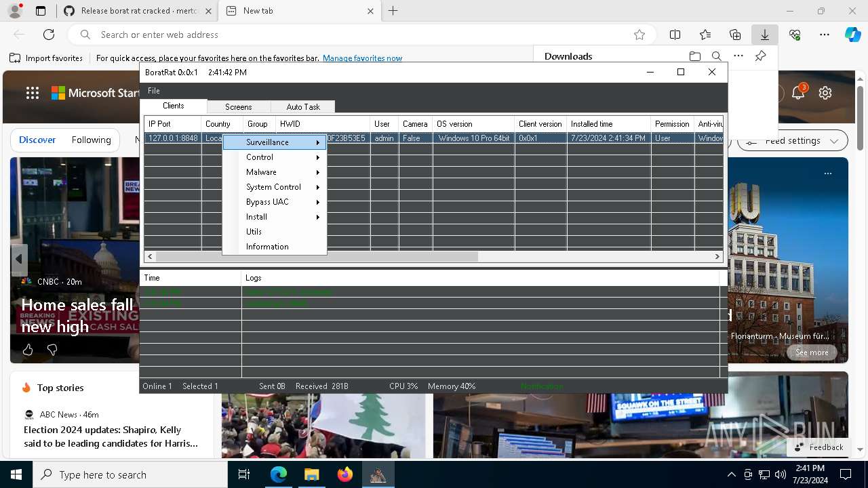Sort by OS version column header
The height and width of the screenshot is (488, 868).
(473, 124)
